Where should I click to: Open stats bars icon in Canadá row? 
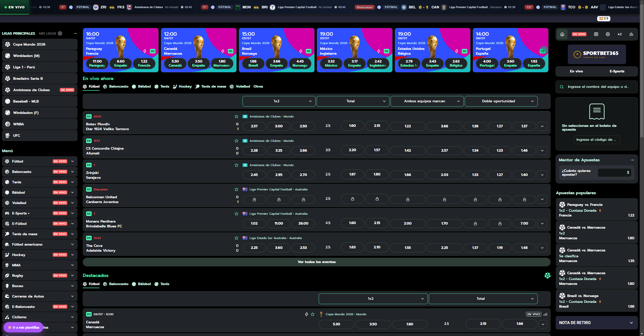tap(545, 314)
